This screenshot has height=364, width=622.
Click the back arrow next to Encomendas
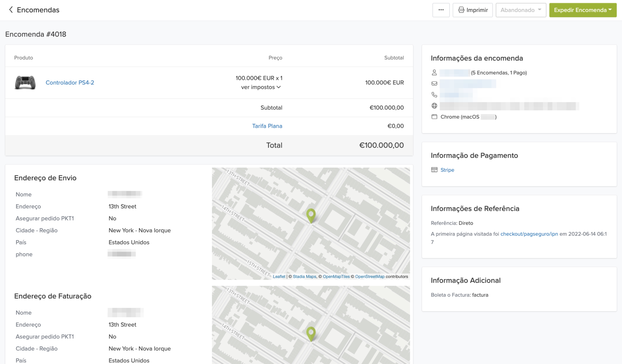pos(11,10)
